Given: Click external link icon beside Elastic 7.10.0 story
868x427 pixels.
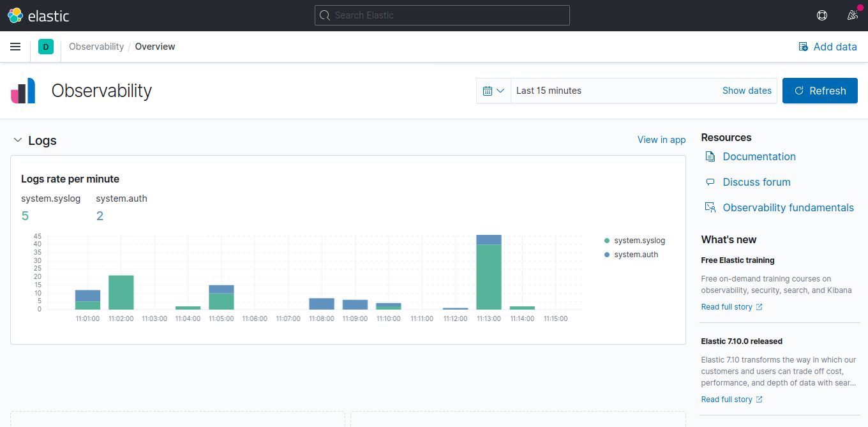Looking at the screenshot, I should [x=759, y=400].
